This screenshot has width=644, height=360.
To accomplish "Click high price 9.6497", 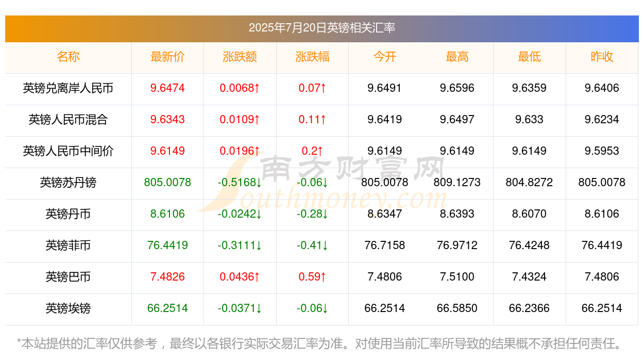I will (x=457, y=120).
